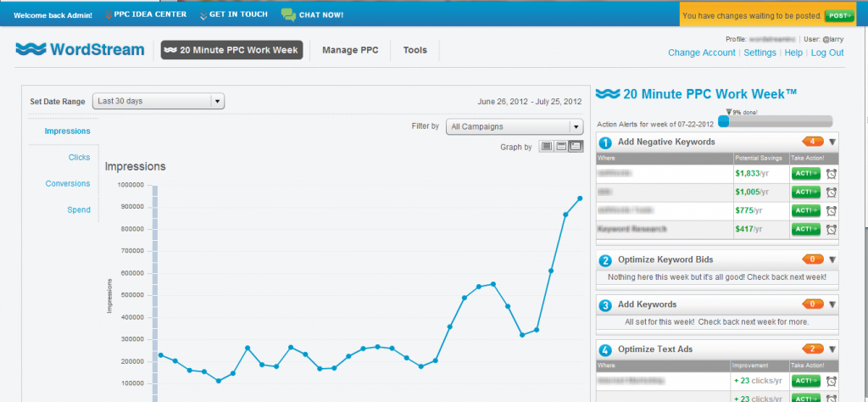The width and height of the screenshot is (868, 402).
Task: Click the Potential Savings column header
Action: tap(759, 159)
